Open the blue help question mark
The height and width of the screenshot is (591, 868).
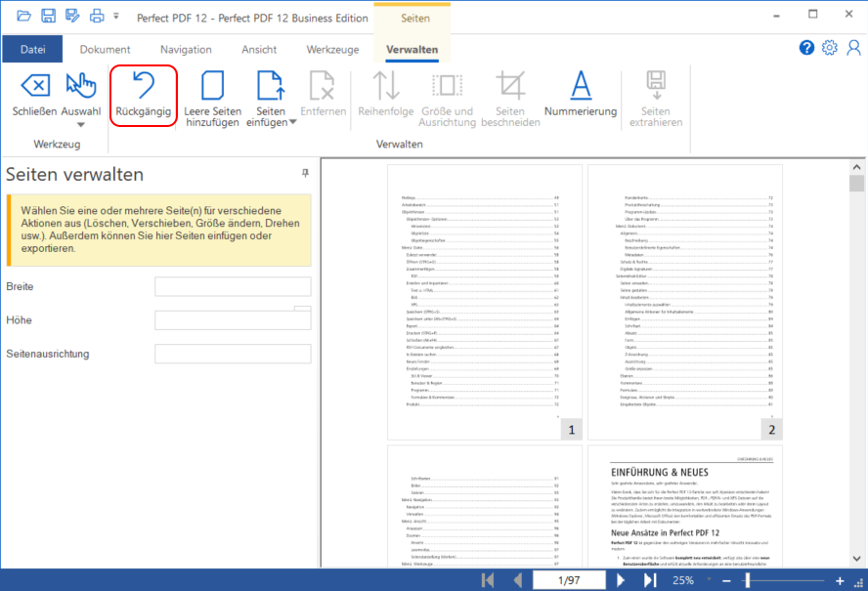806,48
